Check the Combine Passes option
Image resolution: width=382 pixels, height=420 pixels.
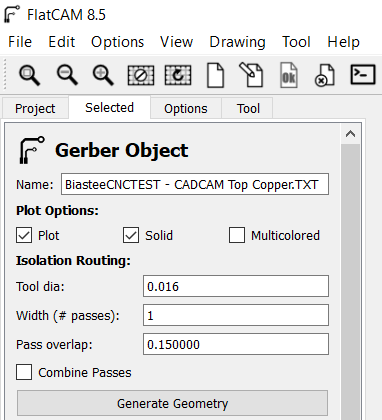click(24, 372)
